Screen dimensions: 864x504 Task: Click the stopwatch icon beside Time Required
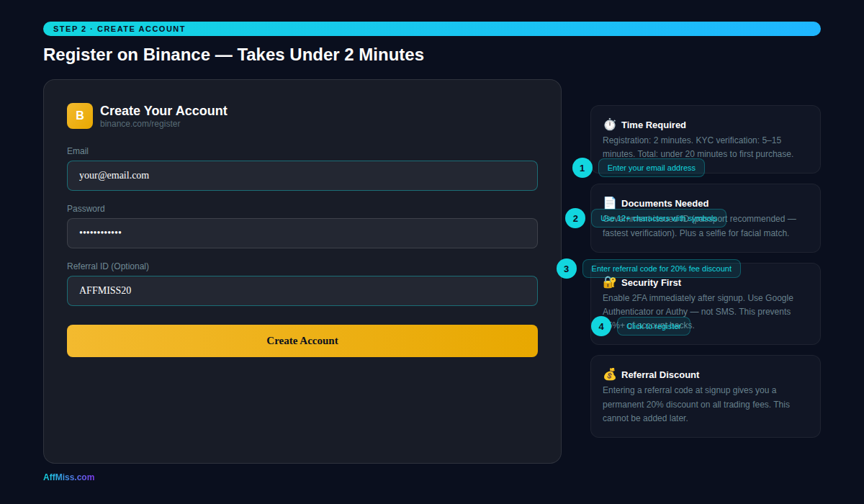tap(610, 124)
